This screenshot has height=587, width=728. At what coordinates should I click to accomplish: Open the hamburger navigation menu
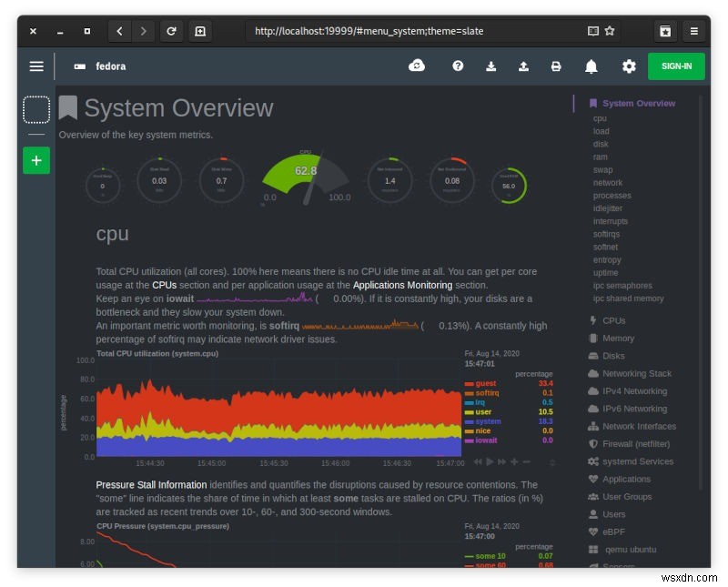35,66
